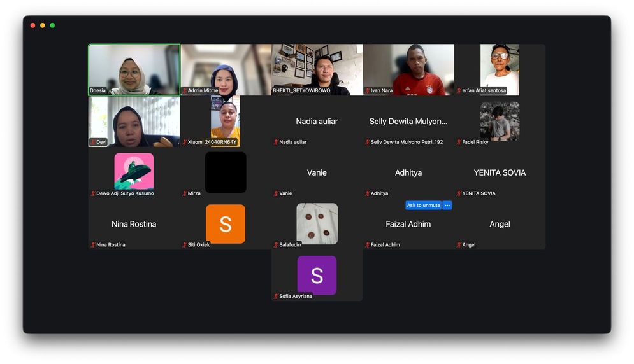Click the Xiaomi 24040RN64Y name label

tap(212, 143)
